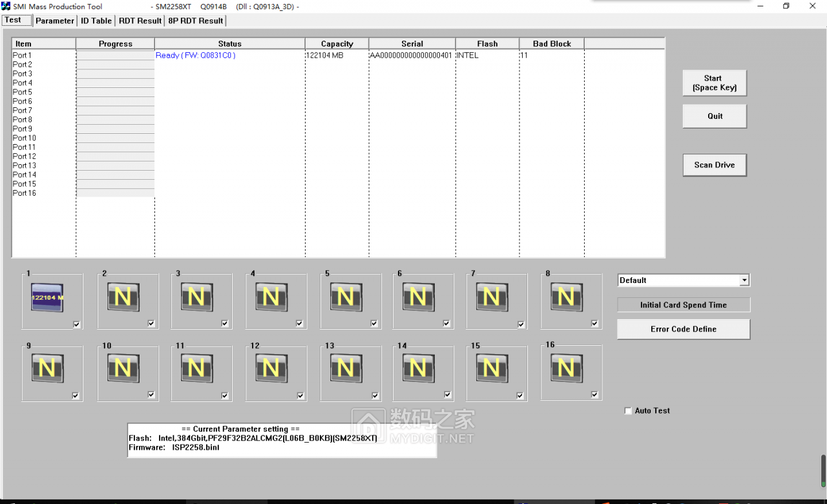Screen dimensions: 827x504
Task: Click the port 13 empty slot icon
Action: tap(346, 368)
